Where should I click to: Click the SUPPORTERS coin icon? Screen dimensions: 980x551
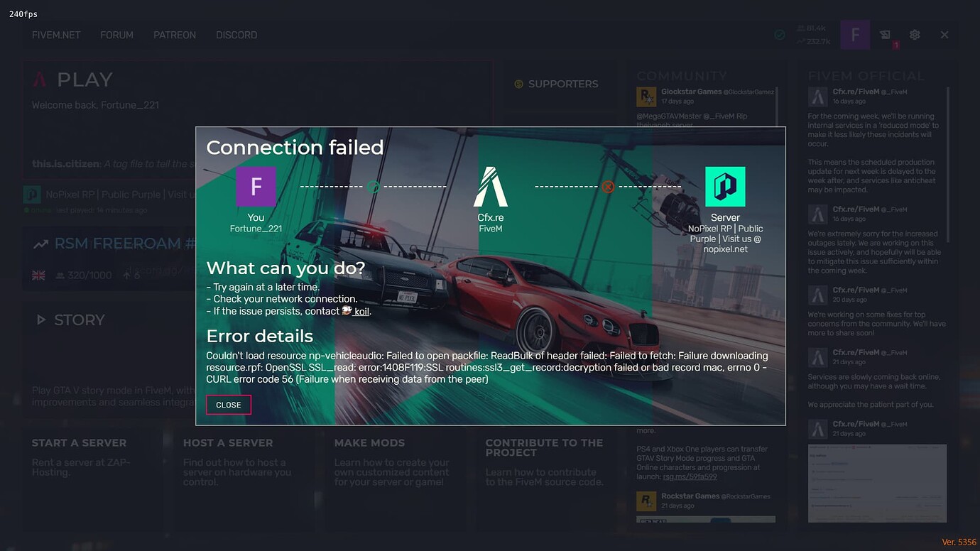click(x=518, y=84)
